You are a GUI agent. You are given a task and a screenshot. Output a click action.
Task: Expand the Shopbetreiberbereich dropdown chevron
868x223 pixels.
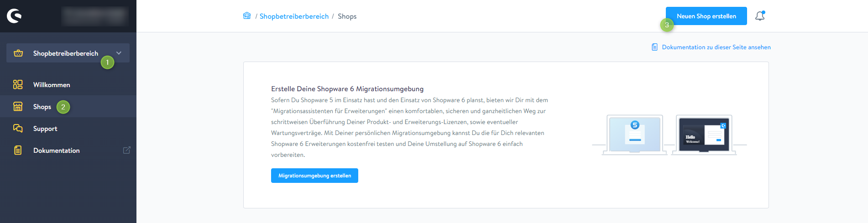(x=119, y=53)
